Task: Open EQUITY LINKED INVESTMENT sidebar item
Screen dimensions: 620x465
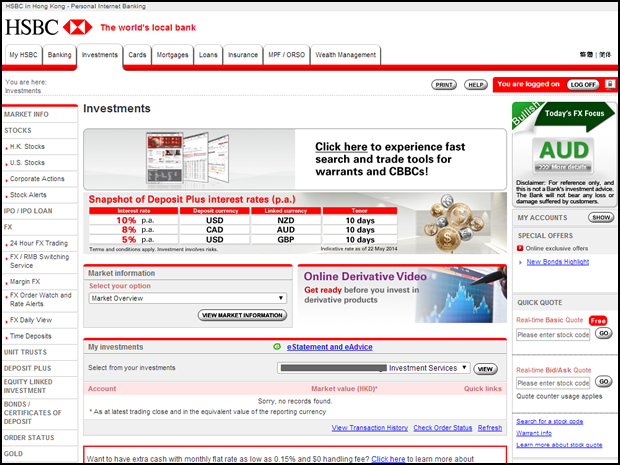Action: (x=40, y=386)
